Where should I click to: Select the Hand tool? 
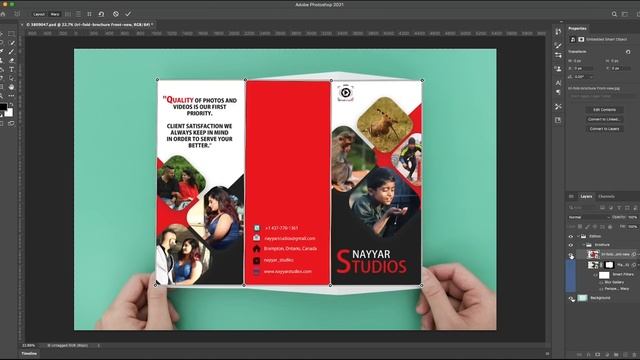coord(11,87)
